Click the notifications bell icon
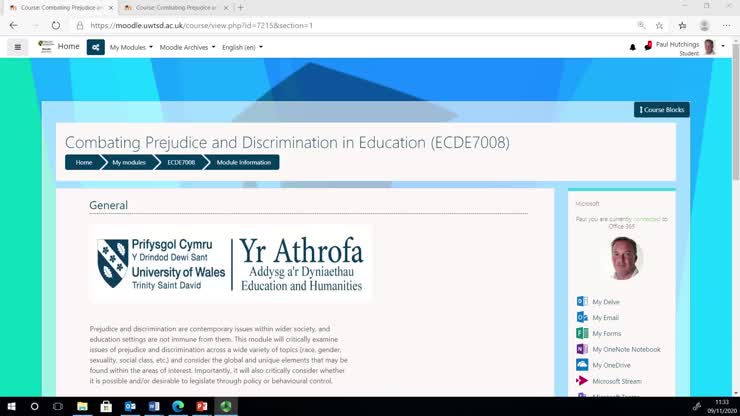 pos(632,47)
